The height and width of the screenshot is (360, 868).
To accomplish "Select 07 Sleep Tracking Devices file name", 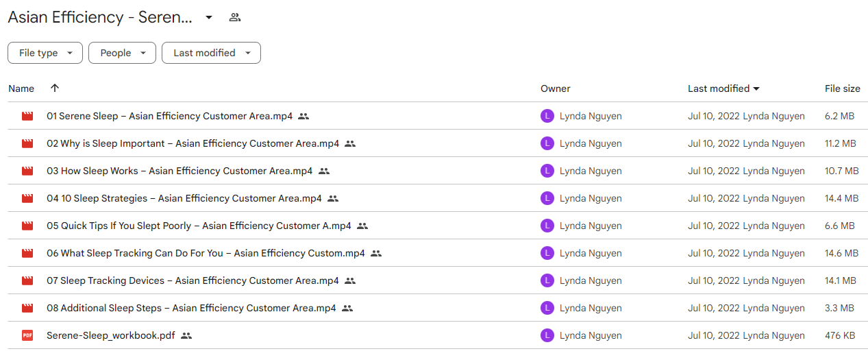I will 193,281.
